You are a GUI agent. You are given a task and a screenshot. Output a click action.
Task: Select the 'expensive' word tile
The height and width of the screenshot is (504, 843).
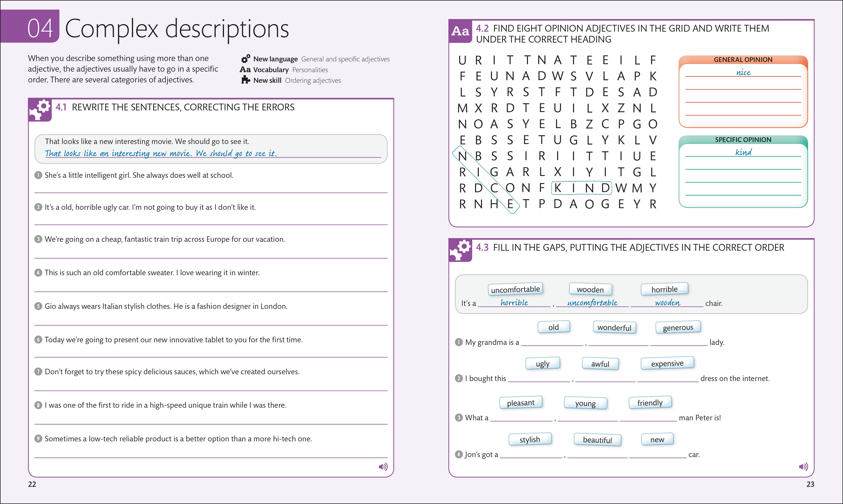pos(667,363)
